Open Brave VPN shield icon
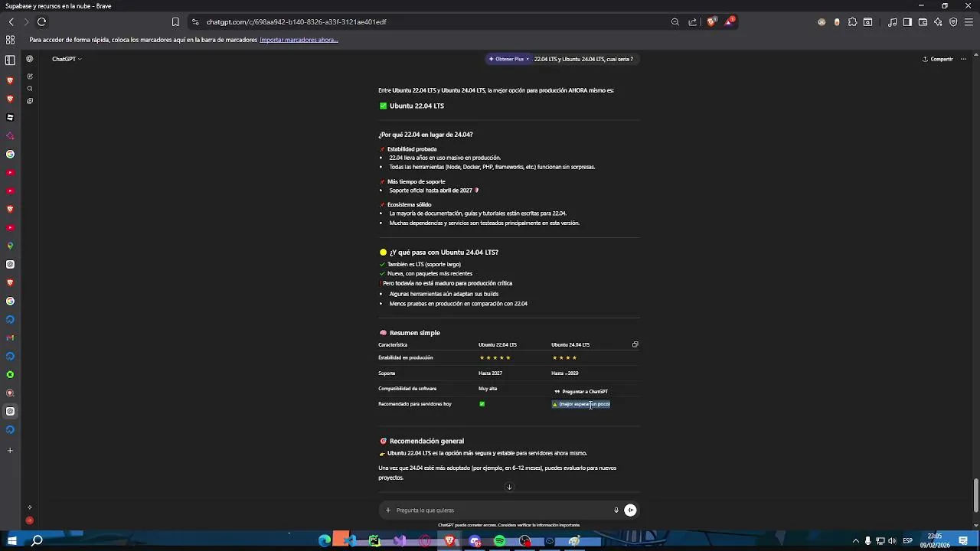Viewport: 980px width, 551px height. pos(953,22)
